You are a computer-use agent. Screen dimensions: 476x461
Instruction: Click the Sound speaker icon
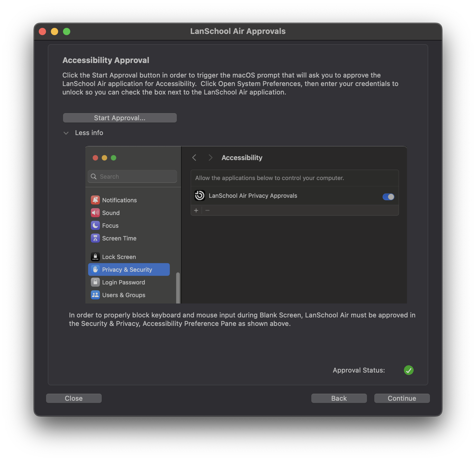(95, 213)
